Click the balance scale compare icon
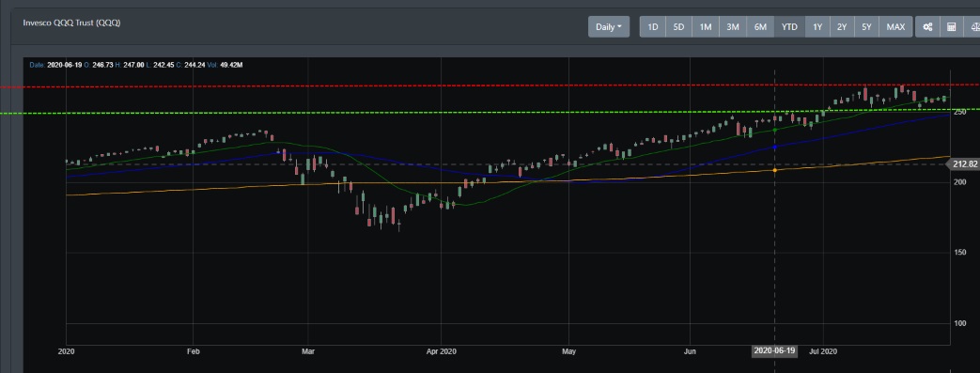 [x=973, y=27]
